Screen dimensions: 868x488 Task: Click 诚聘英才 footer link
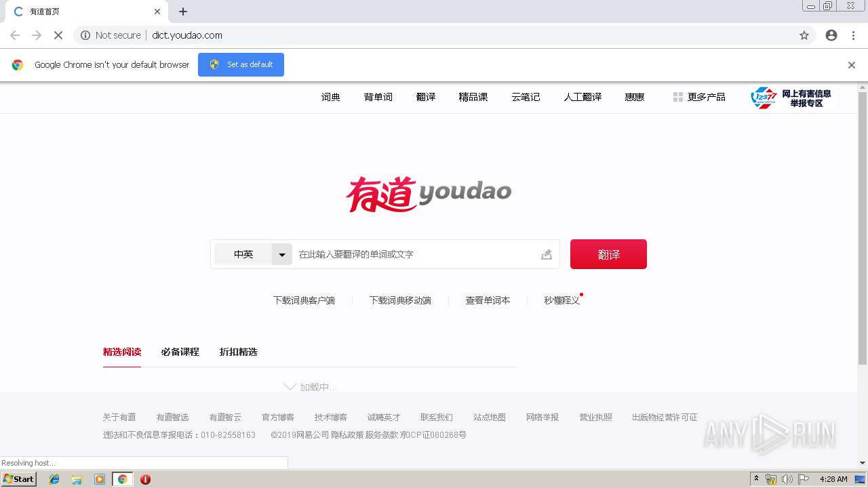point(384,417)
